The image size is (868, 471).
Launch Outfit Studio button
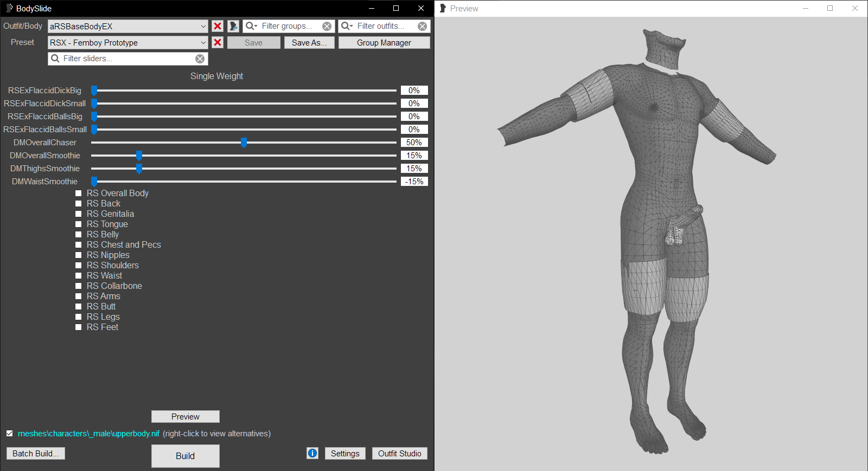pyautogui.click(x=400, y=454)
